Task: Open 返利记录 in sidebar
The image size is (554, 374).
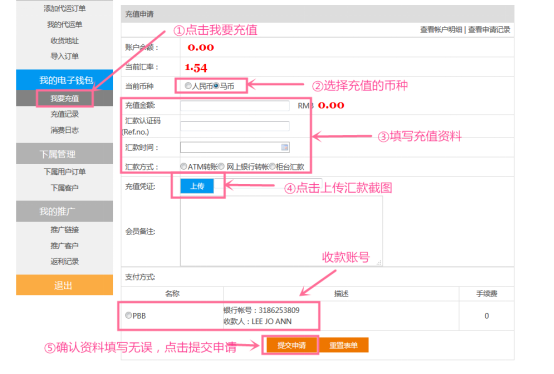Action: [x=65, y=261]
